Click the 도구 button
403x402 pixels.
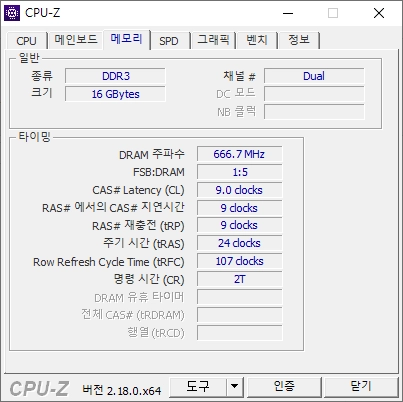pos(198,386)
